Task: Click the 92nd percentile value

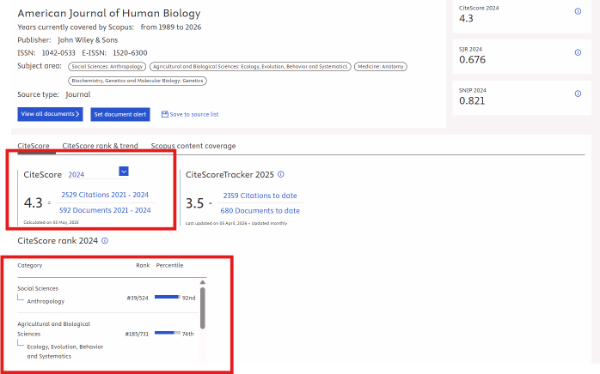Action: (189, 298)
